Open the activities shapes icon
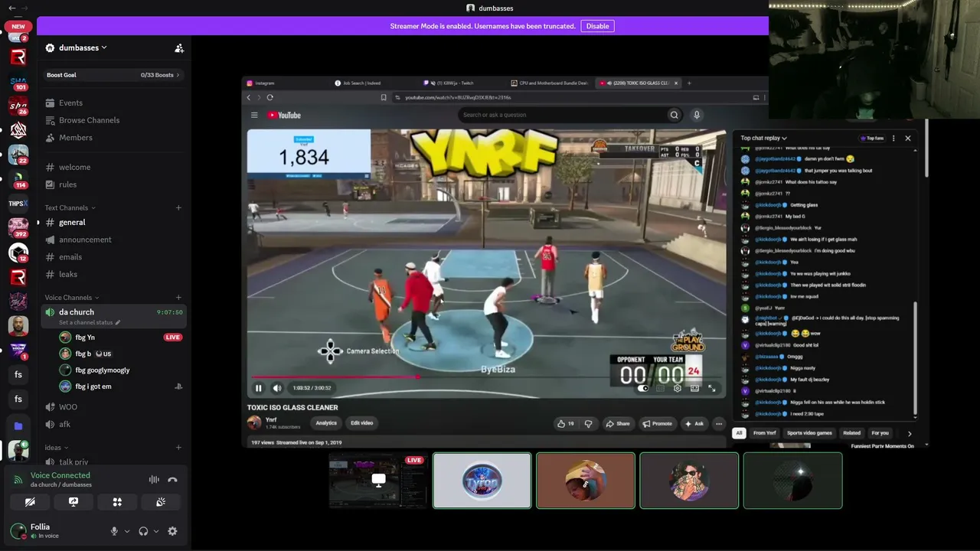The width and height of the screenshot is (980, 551). [x=117, y=502]
